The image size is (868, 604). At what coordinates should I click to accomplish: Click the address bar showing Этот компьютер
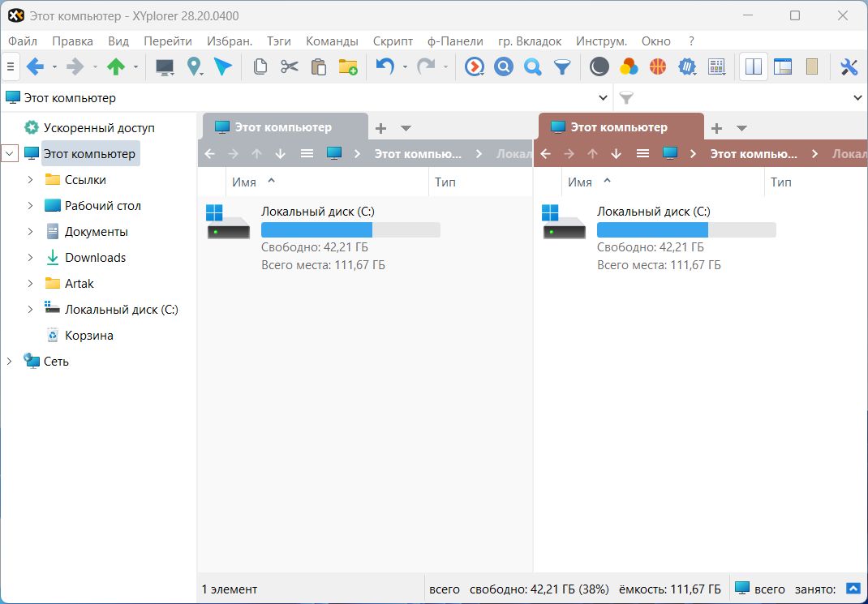pyautogui.click(x=300, y=98)
